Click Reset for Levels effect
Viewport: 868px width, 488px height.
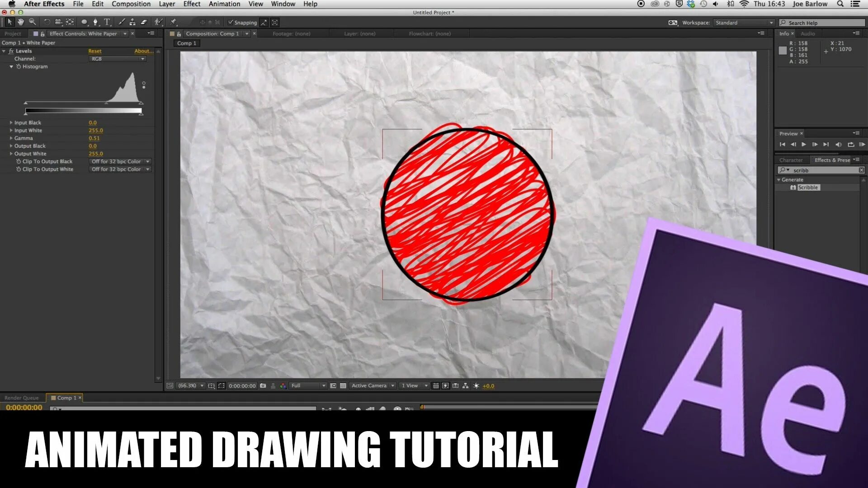click(94, 51)
